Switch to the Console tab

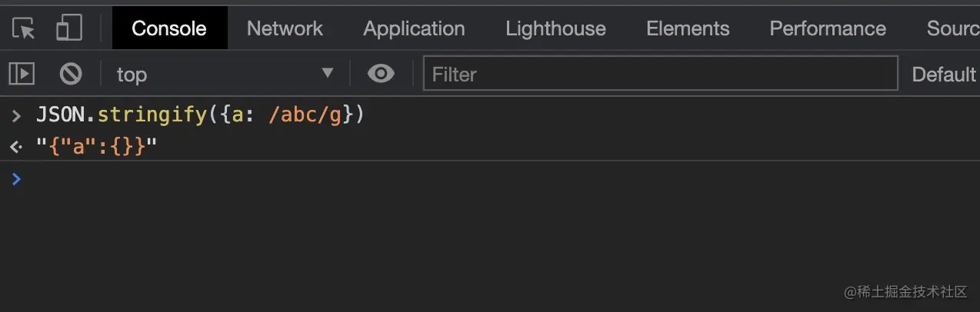pos(169,28)
